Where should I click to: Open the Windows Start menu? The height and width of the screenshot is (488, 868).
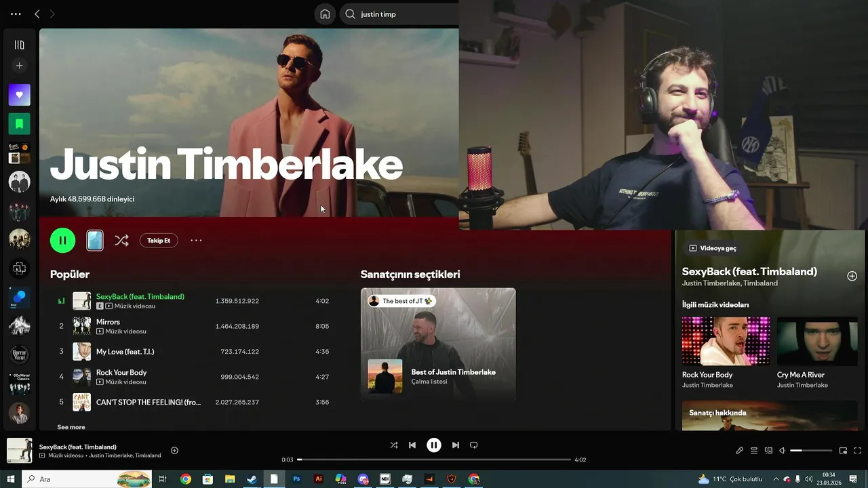[x=11, y=479]
